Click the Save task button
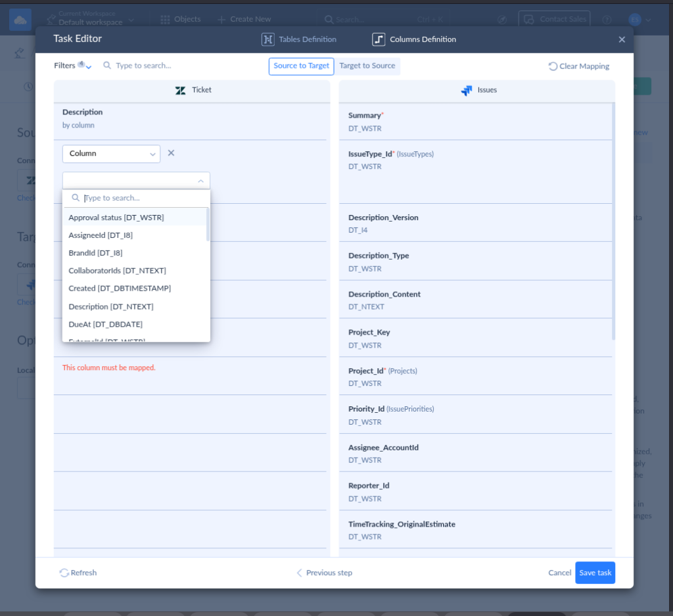The height and width of the screenshot is (616, 673). [x=595, y=573]
